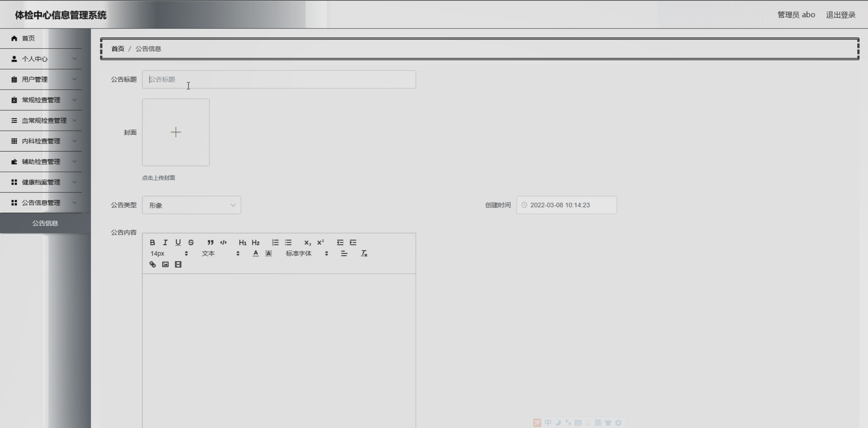This screenshot has height=428, width=868.
Task: Expand 血常规检查管理 sidebar menu
Action: point(41,121)
